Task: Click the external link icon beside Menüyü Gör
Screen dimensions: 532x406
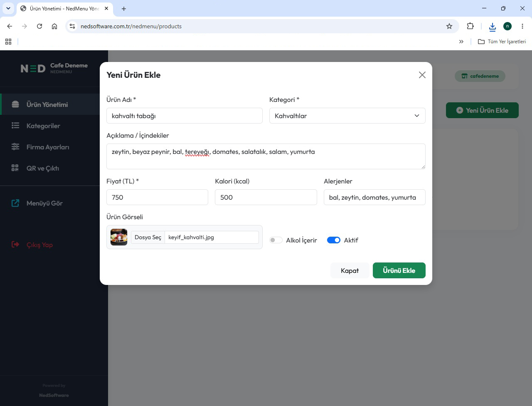Action: (x=15, y=203)
